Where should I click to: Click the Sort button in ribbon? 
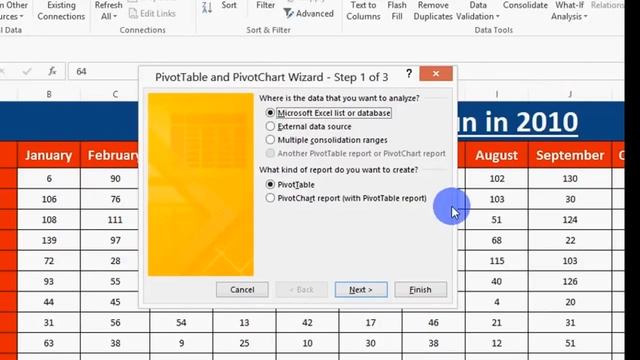pyautogui.click(x=229, y=6)
